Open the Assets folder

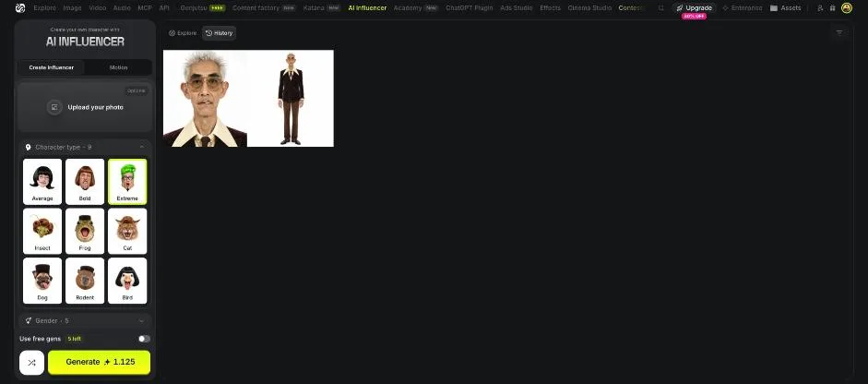point(786,7)
